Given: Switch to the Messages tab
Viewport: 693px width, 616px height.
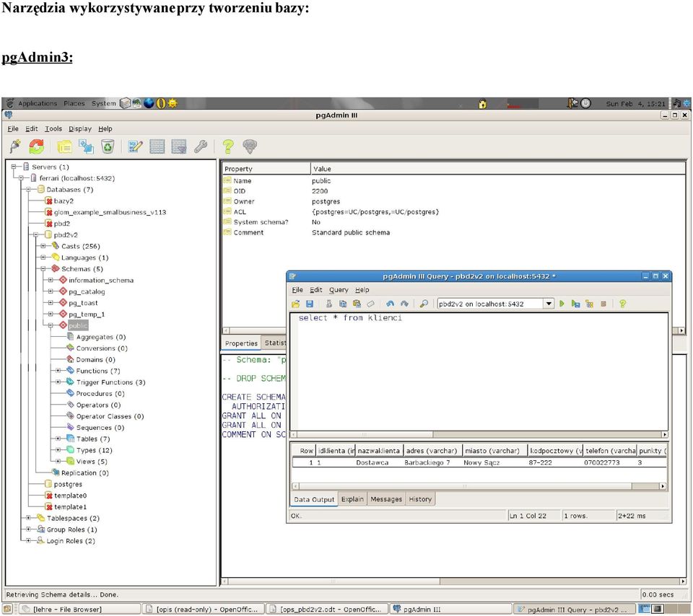Looking at the screenshot, I should click(385, 499).
